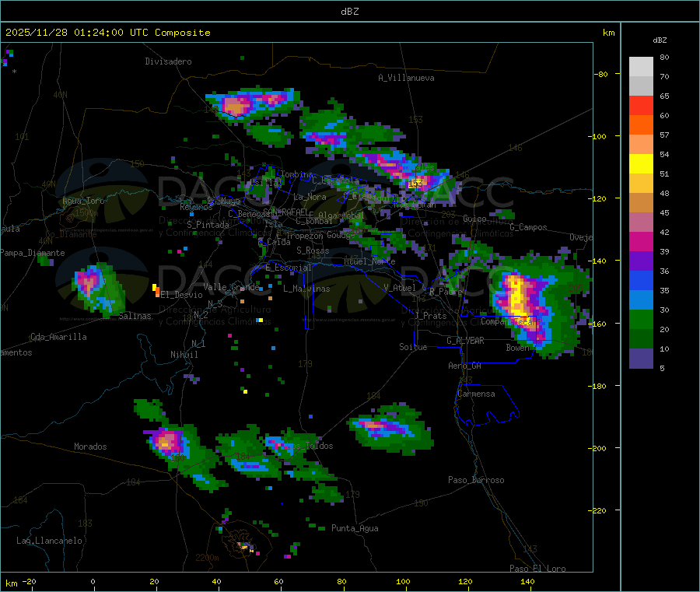Select the Morados location label

click(x=90, y=447)
